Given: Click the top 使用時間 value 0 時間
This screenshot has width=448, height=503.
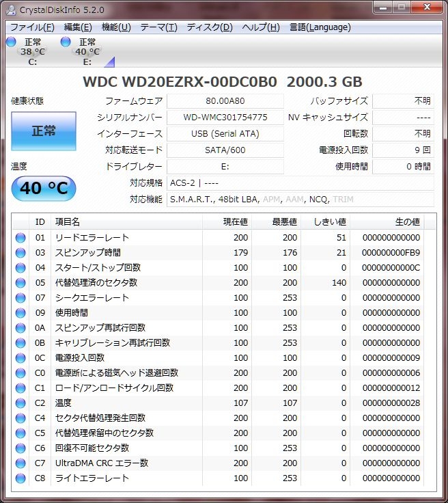Looking at the screenshot, I should click(403, 167).
